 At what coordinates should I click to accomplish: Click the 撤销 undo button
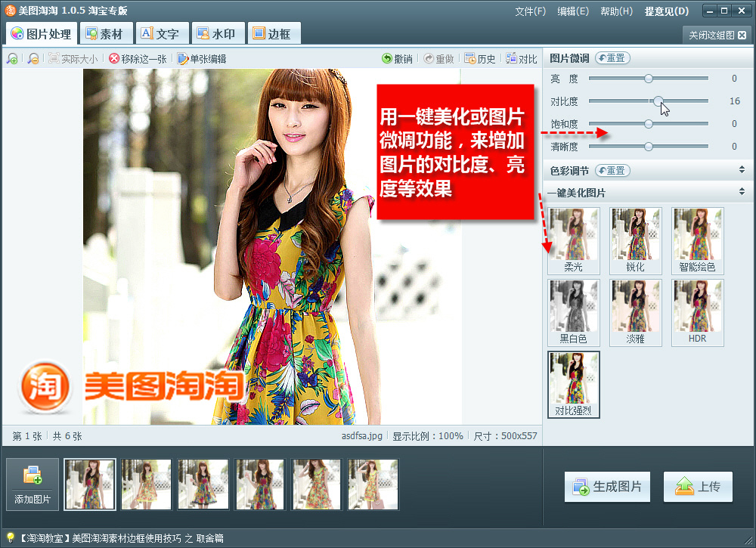coord(398,59)
